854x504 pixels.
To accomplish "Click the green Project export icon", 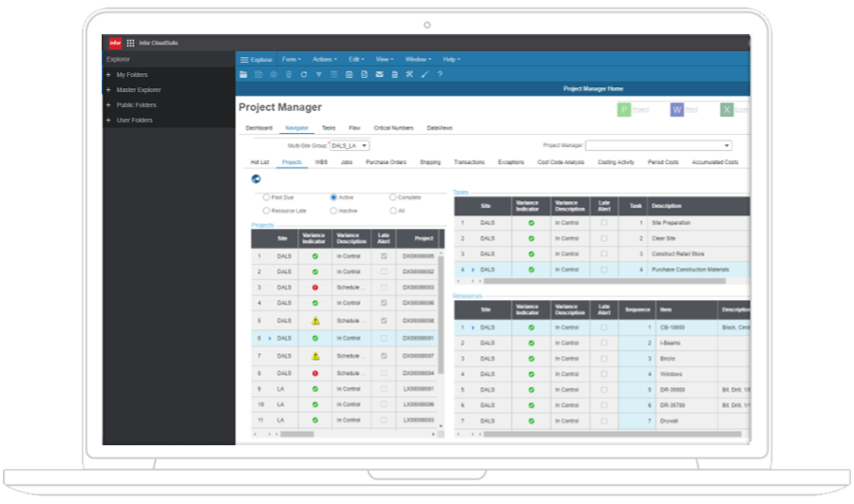I will click(x=624, y=110).
